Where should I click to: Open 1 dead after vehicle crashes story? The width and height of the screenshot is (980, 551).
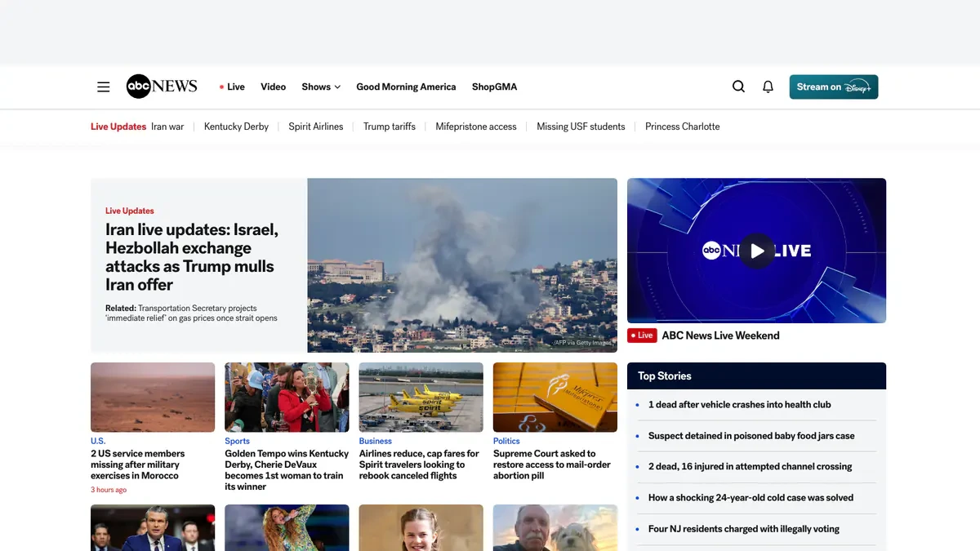(740, 405)
